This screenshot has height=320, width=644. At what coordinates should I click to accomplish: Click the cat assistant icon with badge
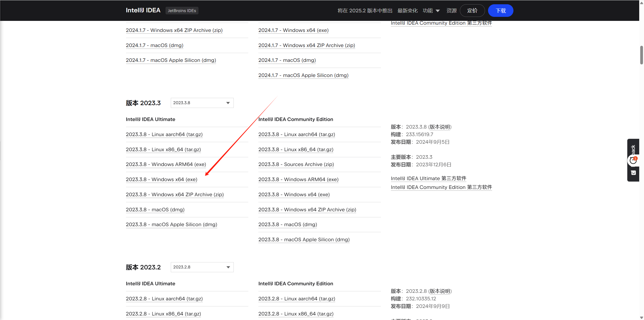633,160
